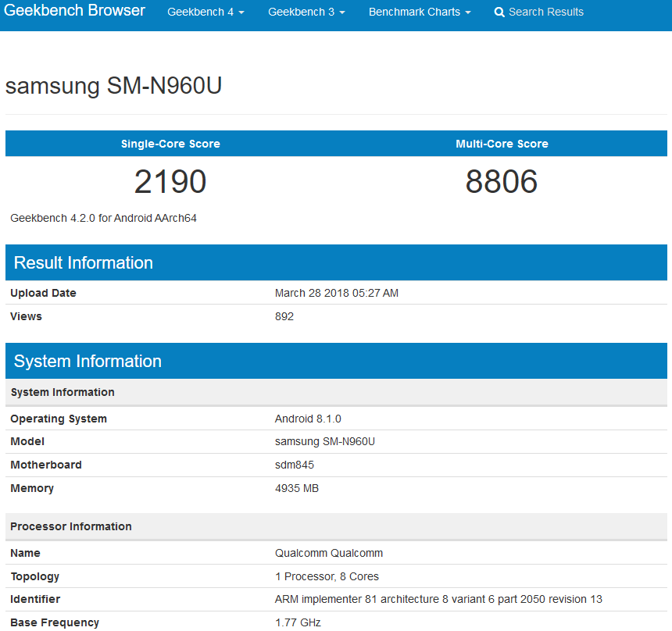Select the memory value 4935 MB
The width and height of the screenshot is (672, 631).
coord(297,488)
